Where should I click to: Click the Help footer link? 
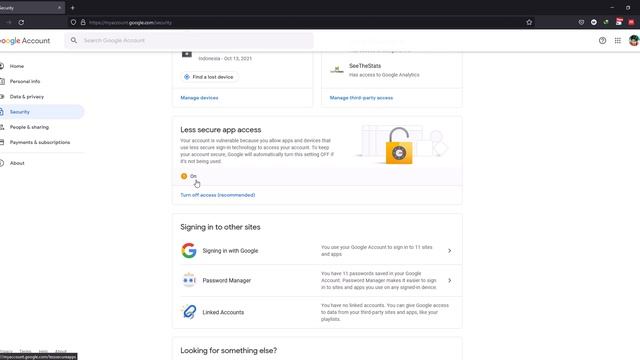[x=43, y=351]
